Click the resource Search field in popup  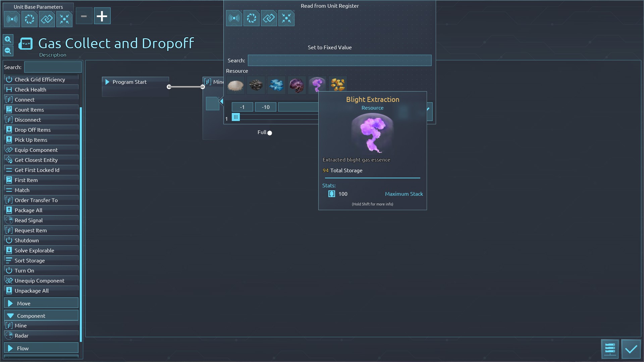[x=339, y=60]
